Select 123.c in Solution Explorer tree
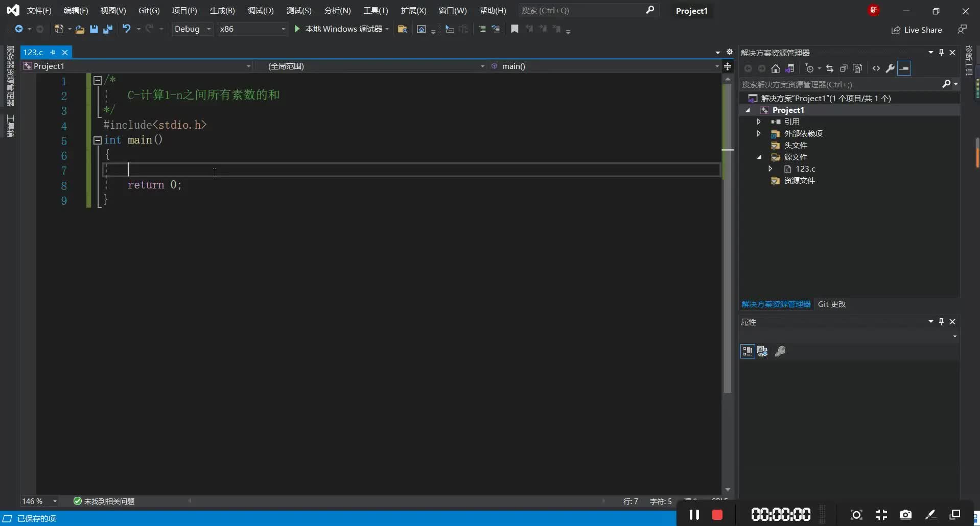 805,169
